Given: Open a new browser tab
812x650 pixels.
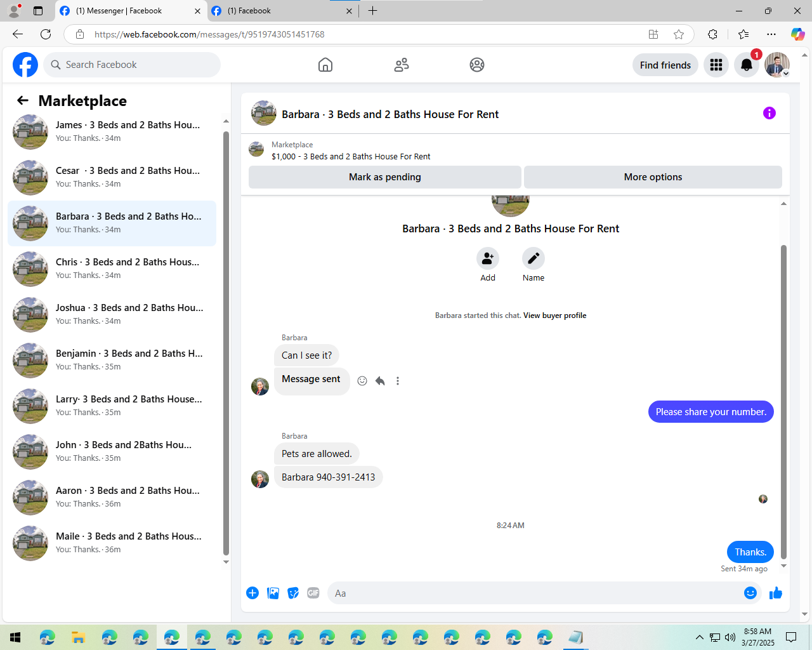Looking at the screenshot, I should pyautogui.click(x=372, y=11).
